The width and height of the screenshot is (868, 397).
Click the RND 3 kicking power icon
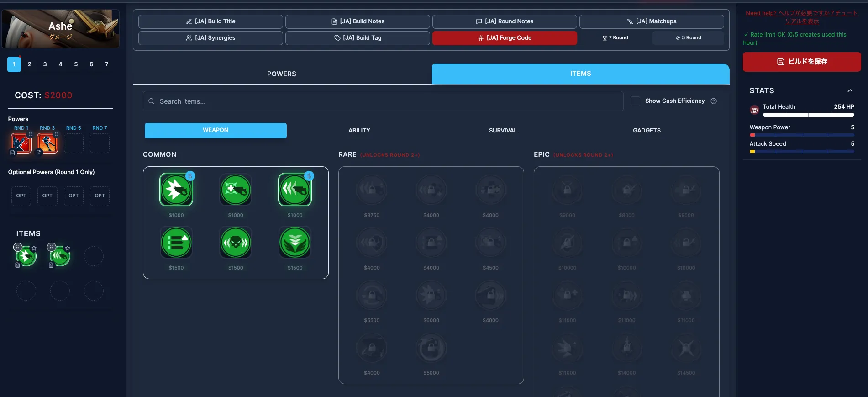[47, 143]
